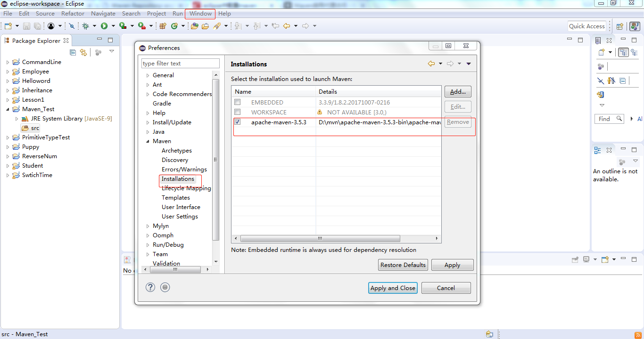644x339 pixels.
Task: Expand the Run/Debug preferences node
Action: [x=148, y=245]
